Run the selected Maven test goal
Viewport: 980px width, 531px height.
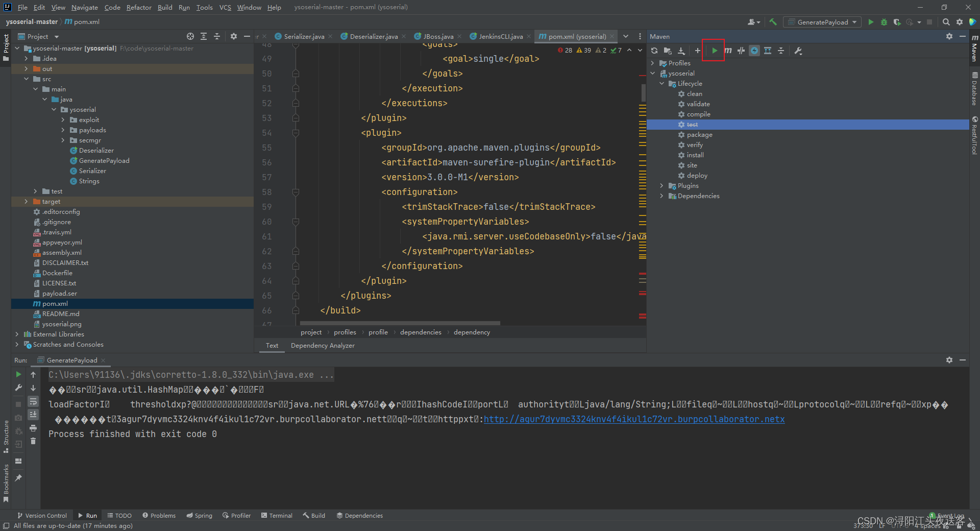pos(714,51)
